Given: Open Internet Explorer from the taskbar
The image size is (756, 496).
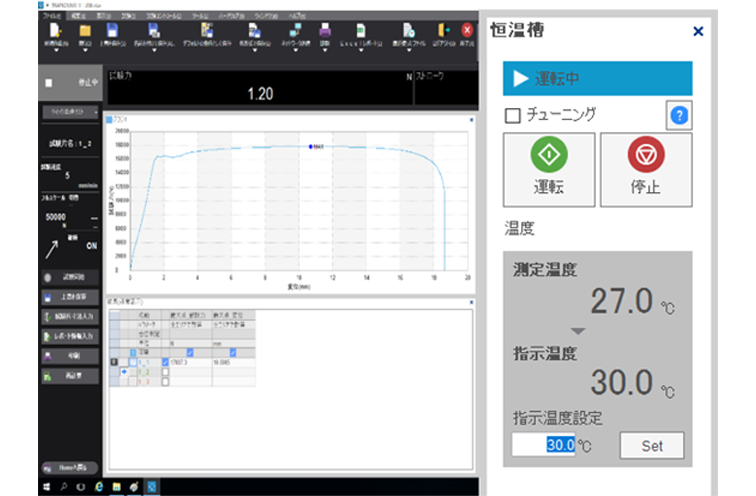Looking at the screenshot, I should 99,487.
